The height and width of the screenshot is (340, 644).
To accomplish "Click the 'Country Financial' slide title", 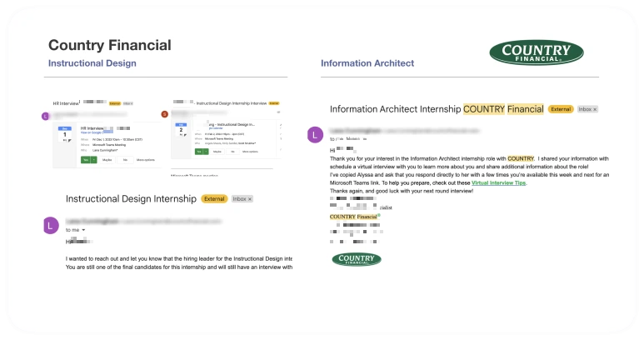I will (x=110, y=45).
